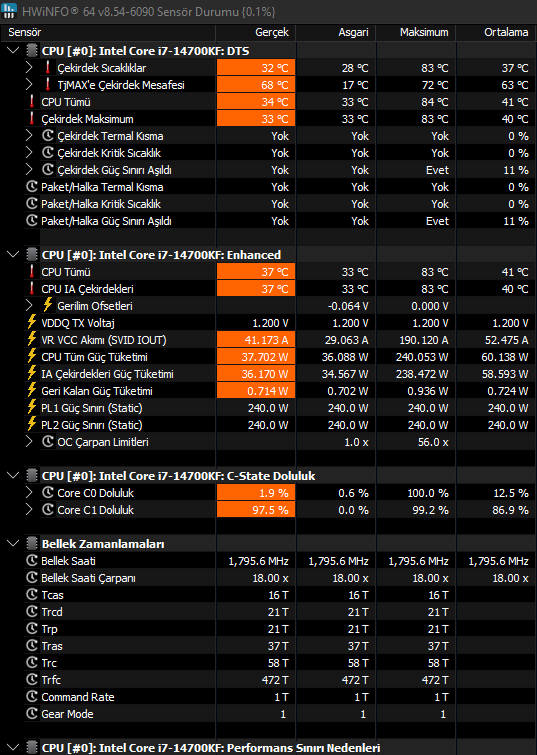Click the chip icon of the Enhanced group

coord(32,254)
